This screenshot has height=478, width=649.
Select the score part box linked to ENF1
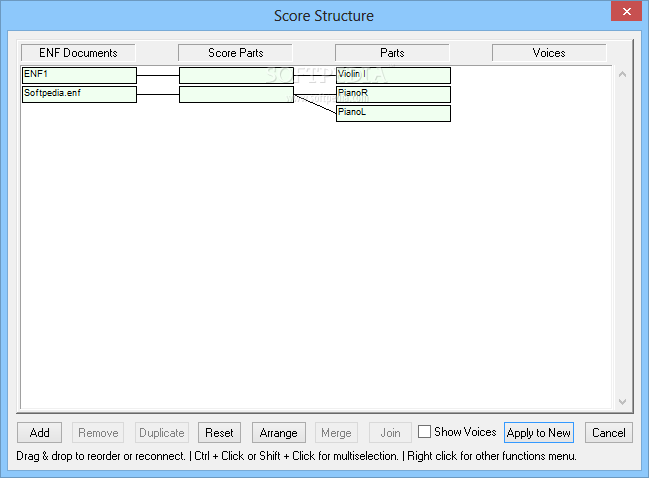tap(236, 75)
